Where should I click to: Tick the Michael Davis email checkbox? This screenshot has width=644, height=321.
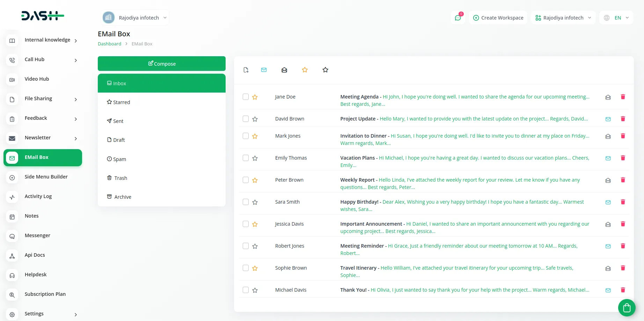(x=246, y=290)
